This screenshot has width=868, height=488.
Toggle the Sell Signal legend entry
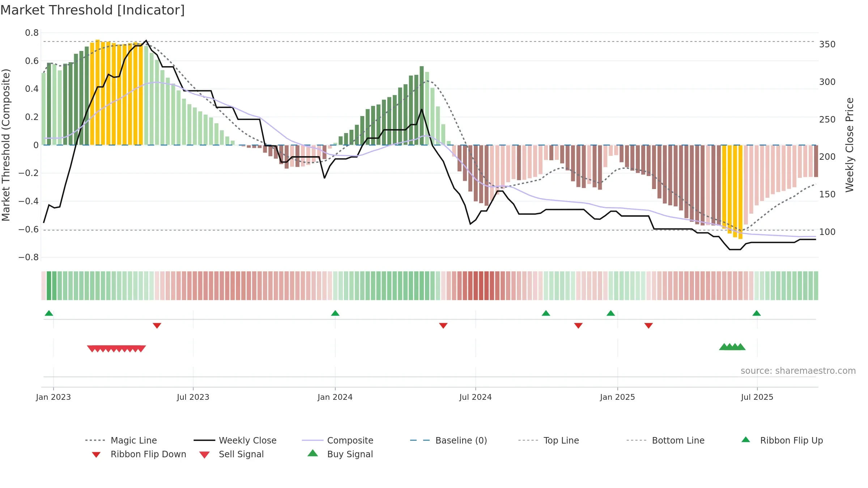tap(231, 454)
